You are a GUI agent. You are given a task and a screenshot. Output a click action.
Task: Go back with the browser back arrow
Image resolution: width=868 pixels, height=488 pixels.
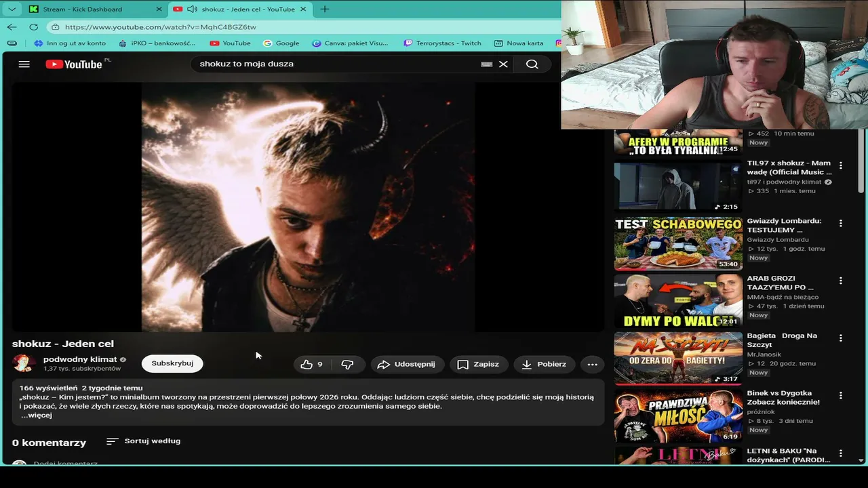coord(12,27)
